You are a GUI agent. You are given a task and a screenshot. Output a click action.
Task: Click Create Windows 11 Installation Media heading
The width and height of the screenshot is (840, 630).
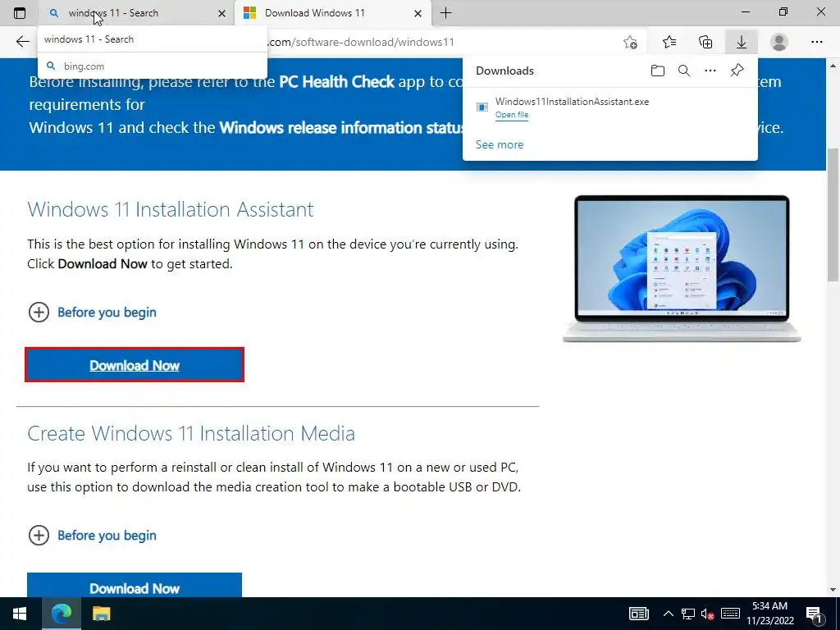(x=191, y=433)
